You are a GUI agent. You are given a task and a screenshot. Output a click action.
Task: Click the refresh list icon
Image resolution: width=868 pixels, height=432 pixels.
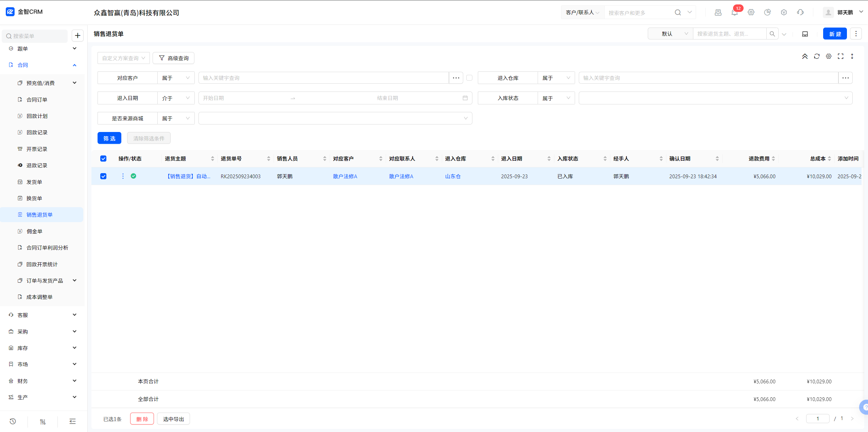click(x=817, y=56)
